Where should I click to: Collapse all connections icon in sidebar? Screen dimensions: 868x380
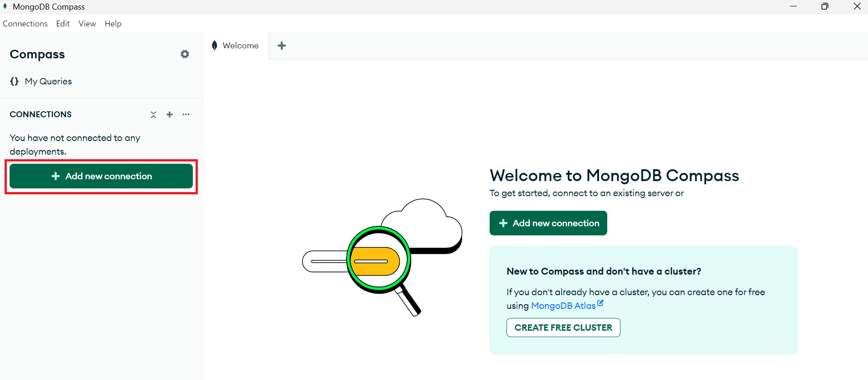point(153,115)
